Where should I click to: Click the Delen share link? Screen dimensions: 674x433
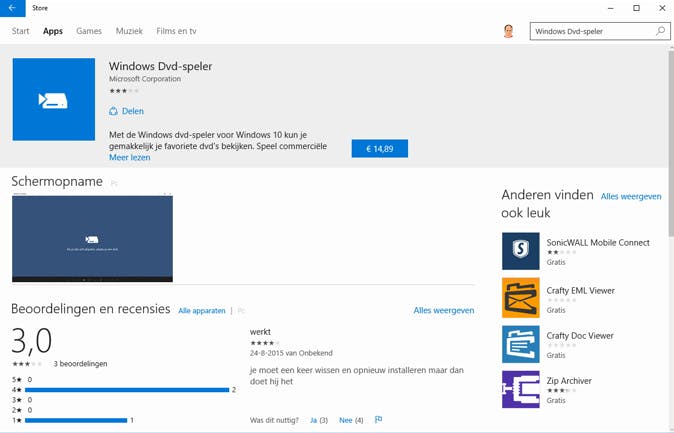point(133,111)
